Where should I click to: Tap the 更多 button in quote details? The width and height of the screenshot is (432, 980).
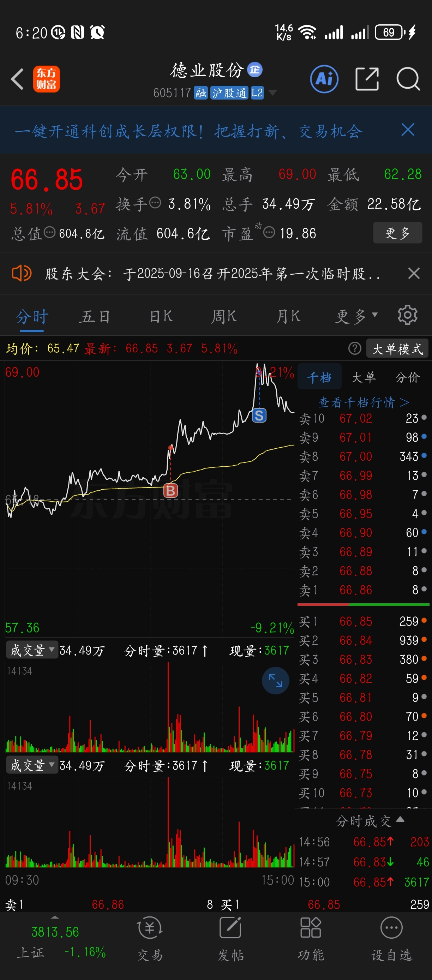point(397,232)
